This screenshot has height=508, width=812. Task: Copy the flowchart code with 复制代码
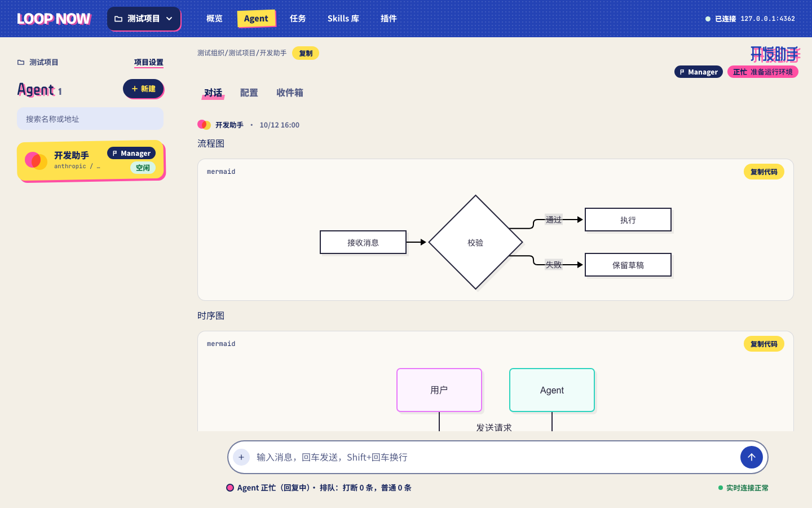tap(764, 172)
